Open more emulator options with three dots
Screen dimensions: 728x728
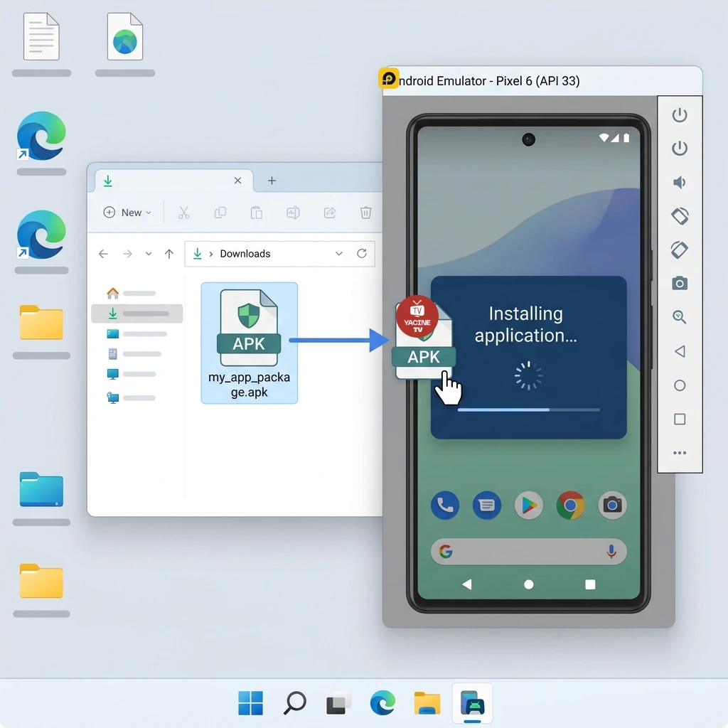coord(680,453)
